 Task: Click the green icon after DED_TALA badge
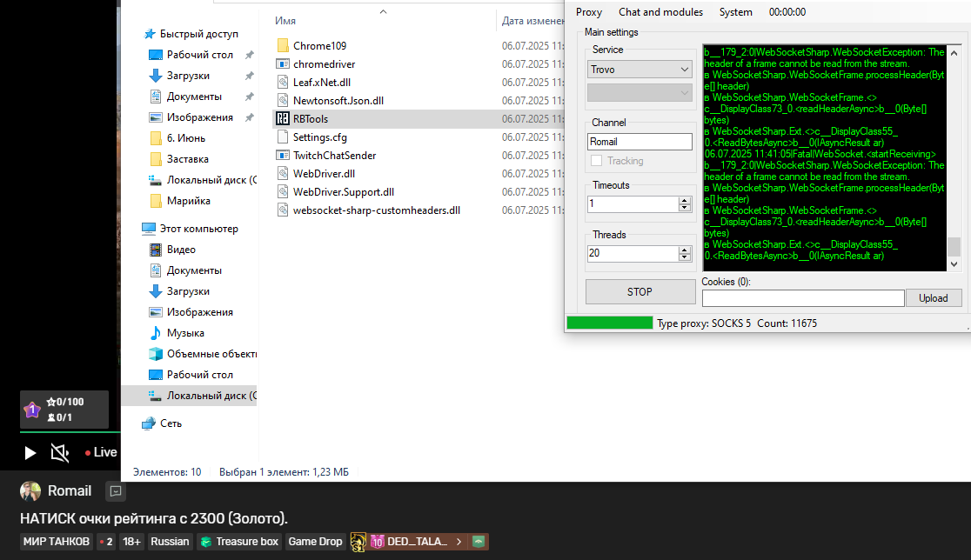[479, 542]
